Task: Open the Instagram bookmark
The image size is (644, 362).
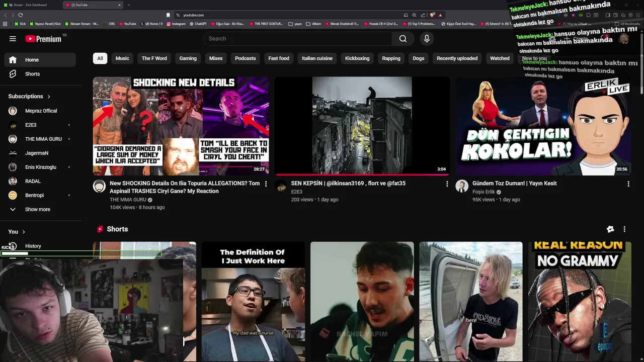Action: point(176,24)
